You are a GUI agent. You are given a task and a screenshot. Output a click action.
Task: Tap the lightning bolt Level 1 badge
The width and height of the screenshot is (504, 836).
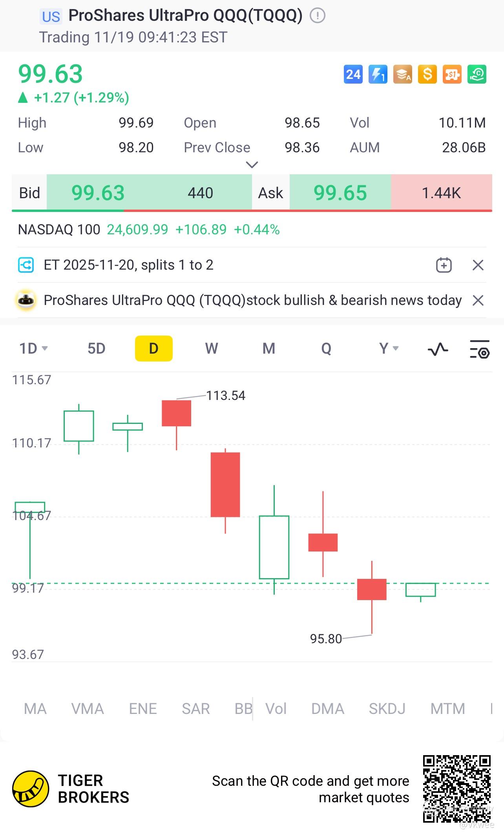378,74
